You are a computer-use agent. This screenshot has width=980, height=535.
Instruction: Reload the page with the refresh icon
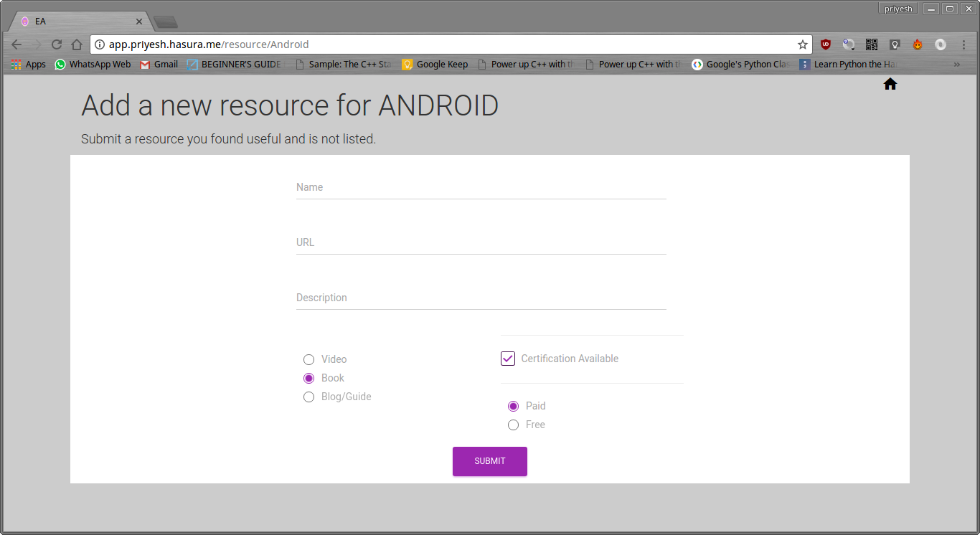coord(57,44)
